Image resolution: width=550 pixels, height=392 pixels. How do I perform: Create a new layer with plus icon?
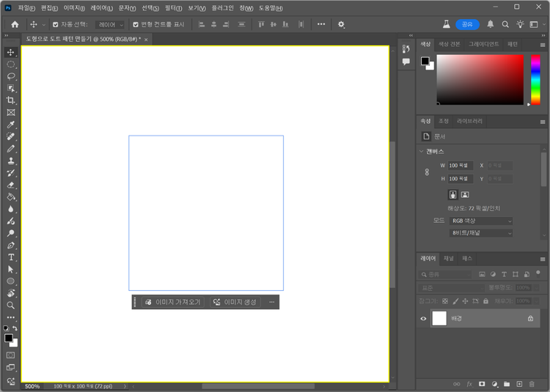point(519,383)
